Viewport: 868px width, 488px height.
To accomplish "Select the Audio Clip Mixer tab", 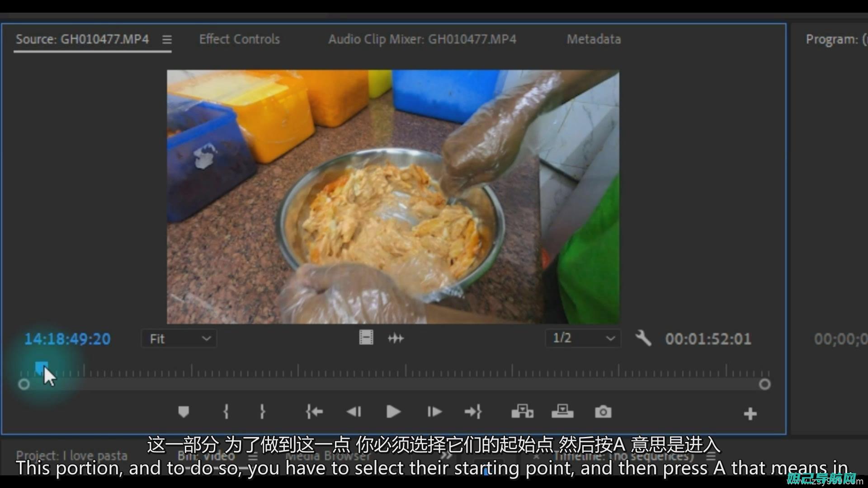I will point(423,39).
